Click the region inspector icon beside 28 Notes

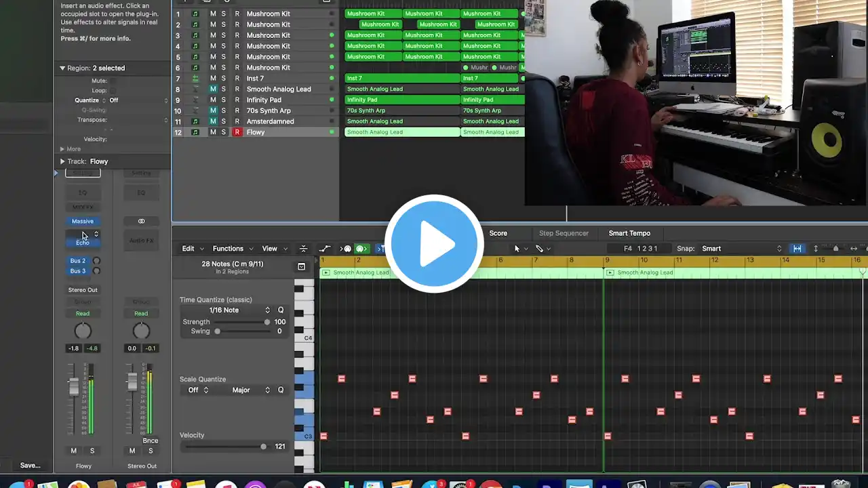tap(302, 266)
